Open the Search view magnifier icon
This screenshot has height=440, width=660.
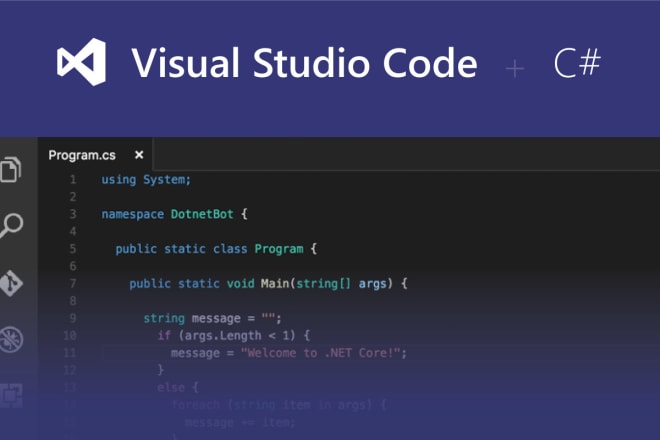pos(11,226)
